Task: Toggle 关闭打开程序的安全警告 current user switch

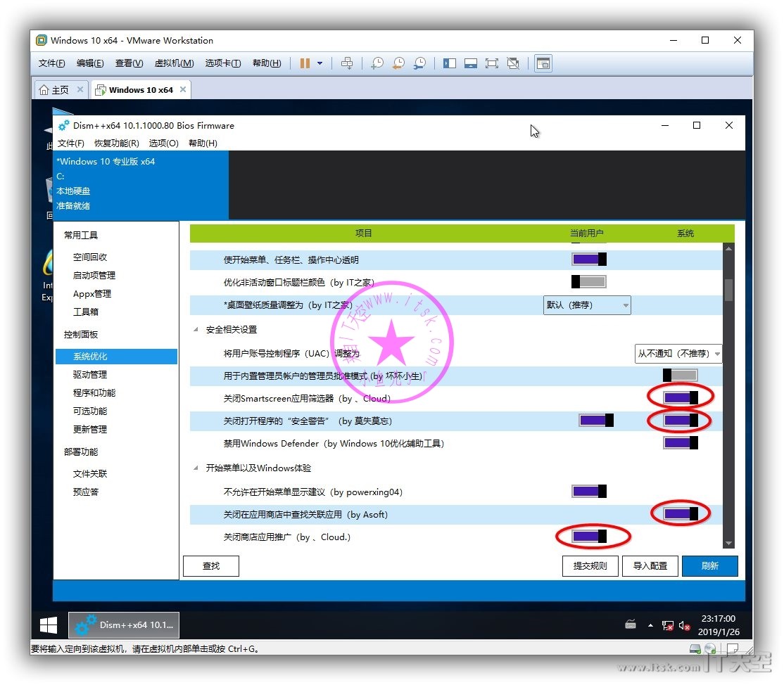Action: coord(596,420)
